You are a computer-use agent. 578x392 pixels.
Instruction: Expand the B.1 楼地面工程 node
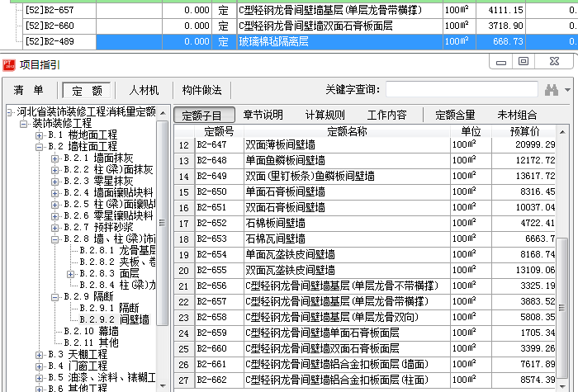tap(39, 135)
